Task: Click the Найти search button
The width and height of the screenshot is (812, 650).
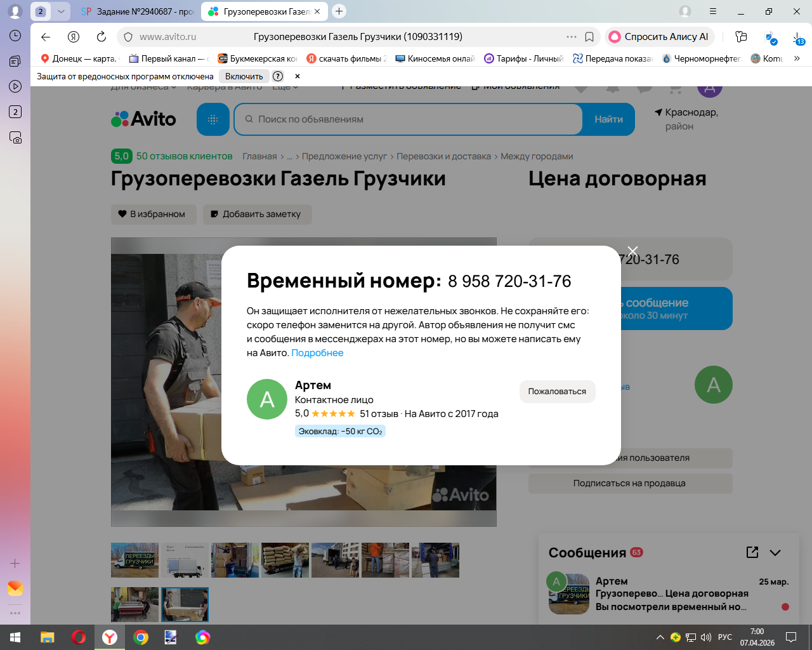Action: coord(608,119)
